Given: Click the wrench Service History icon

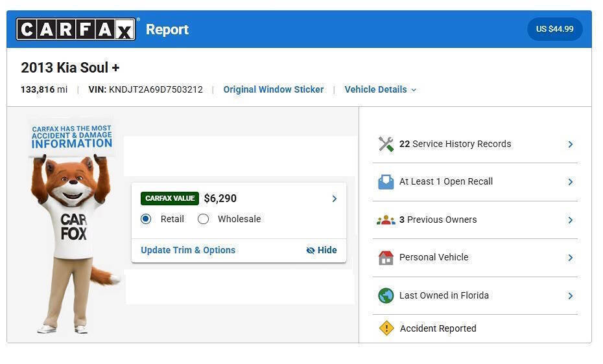Looking at the screenshot, I should click(386, 144).
